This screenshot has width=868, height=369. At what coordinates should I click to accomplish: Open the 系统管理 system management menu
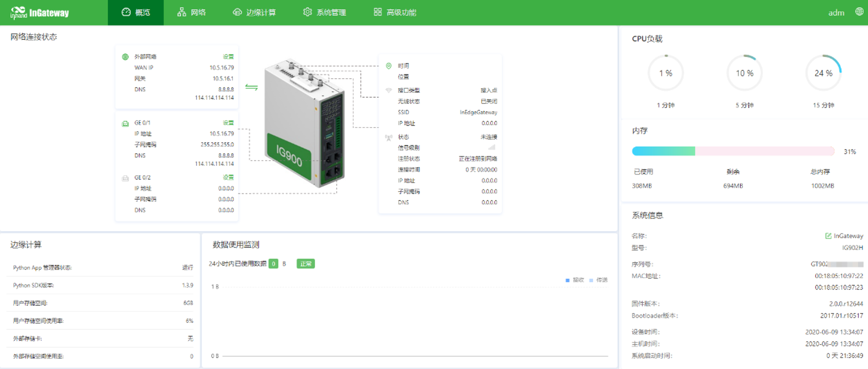[x=324, y=13]
